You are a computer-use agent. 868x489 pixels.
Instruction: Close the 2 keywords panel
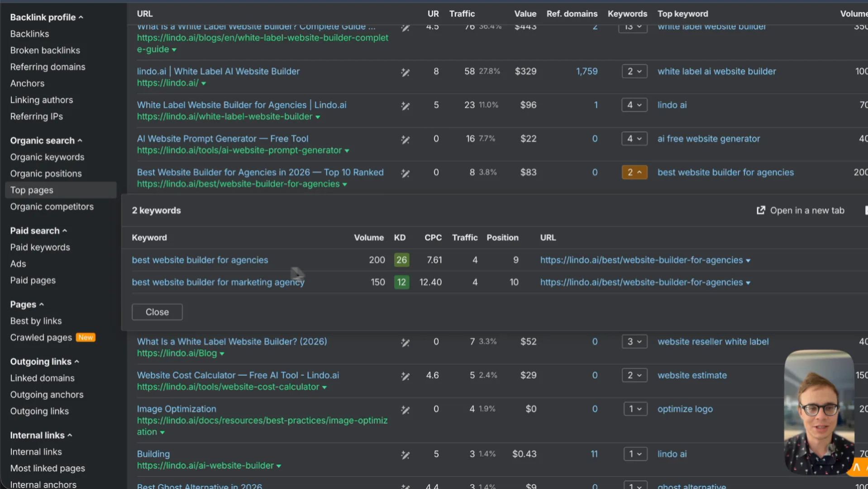(x=157, y=312)
